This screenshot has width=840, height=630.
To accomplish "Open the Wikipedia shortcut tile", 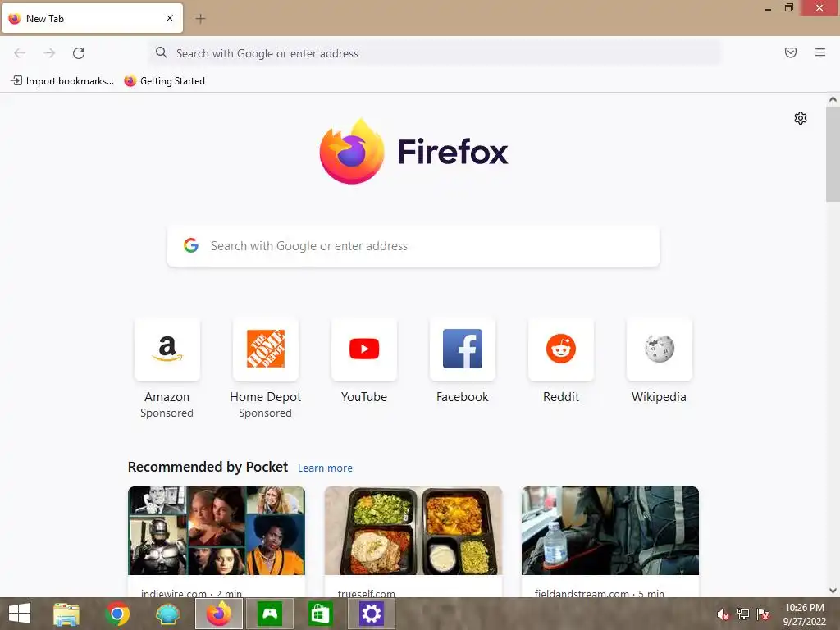I will click(x=660, y=349).
